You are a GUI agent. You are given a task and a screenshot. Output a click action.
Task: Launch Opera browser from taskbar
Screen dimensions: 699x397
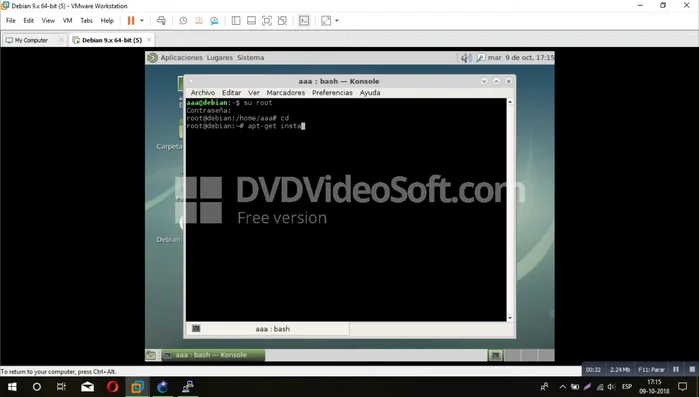pyautogui.click(x=112, y=387)
